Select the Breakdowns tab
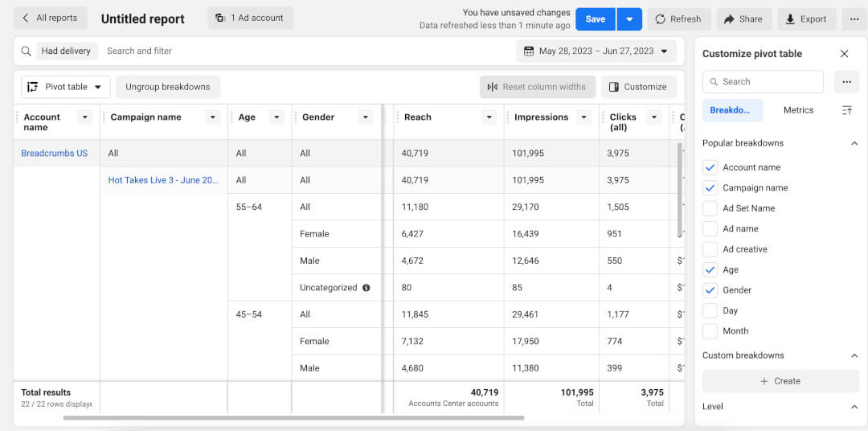The width and height of the screenshot is (868, 431). [731, 110]
